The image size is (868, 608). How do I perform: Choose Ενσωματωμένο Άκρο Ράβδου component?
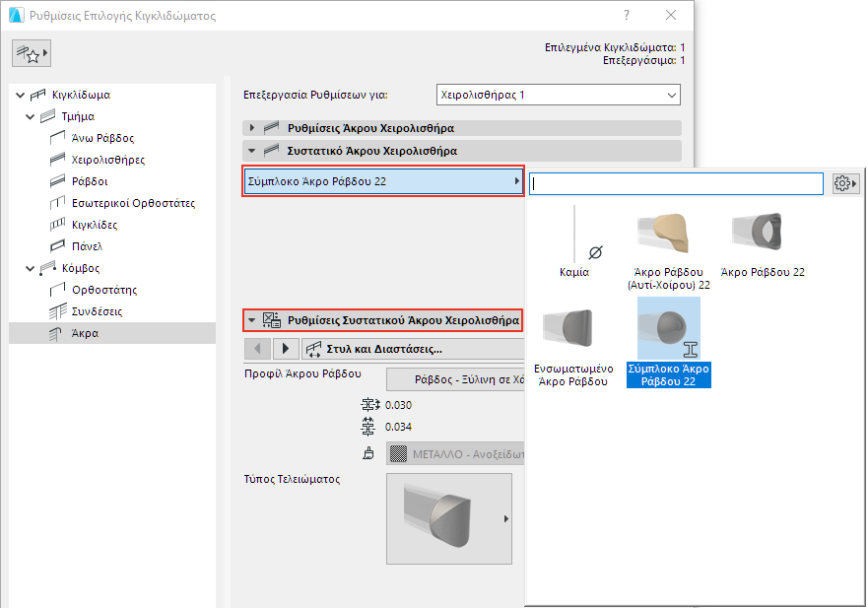coord(573,346)
